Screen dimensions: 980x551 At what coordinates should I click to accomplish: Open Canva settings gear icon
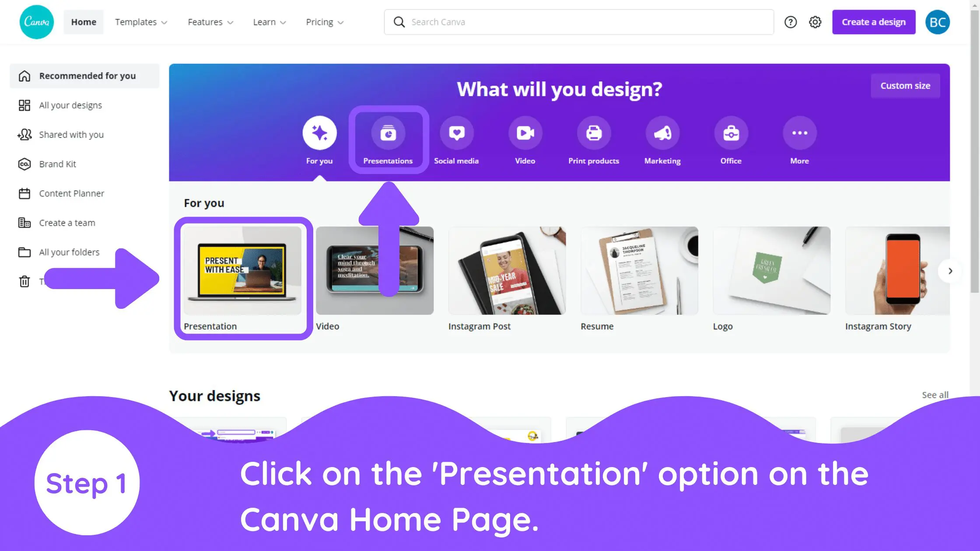(x=815, y=21)
